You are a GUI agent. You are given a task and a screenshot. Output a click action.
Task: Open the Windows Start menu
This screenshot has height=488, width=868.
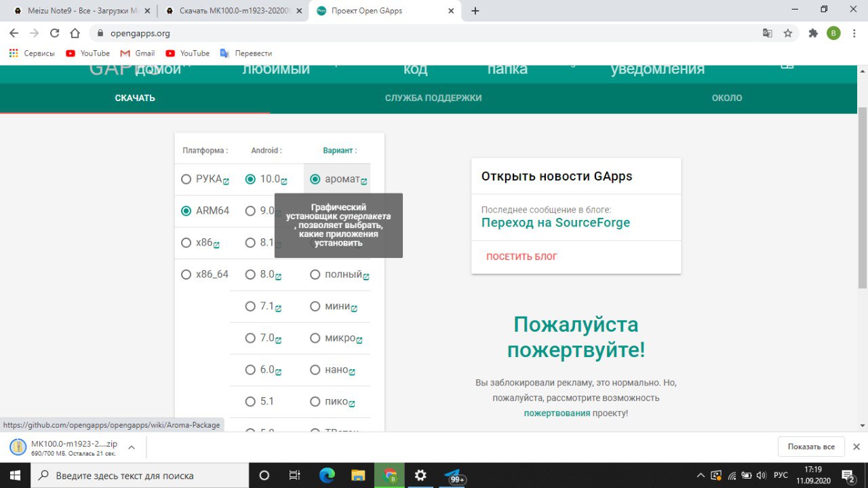point(16,475)
